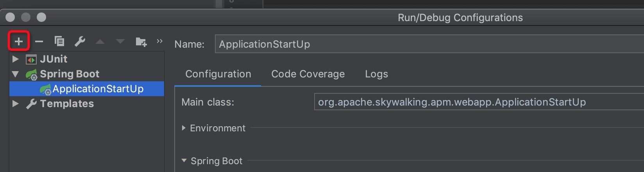Click the Move Down arrow icon
This screenshot has height=172, width=644.
pos(120,41)
